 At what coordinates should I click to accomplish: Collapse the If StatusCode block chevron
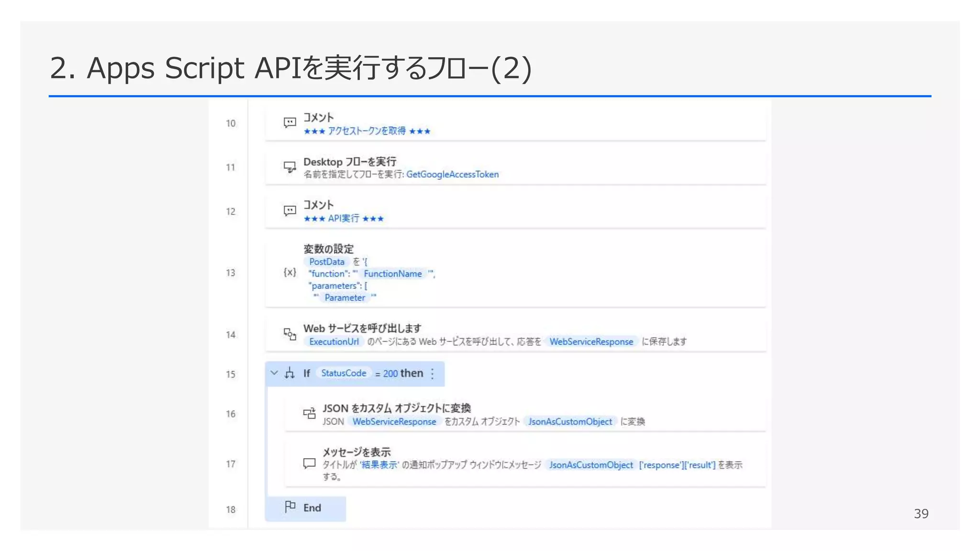274,373
